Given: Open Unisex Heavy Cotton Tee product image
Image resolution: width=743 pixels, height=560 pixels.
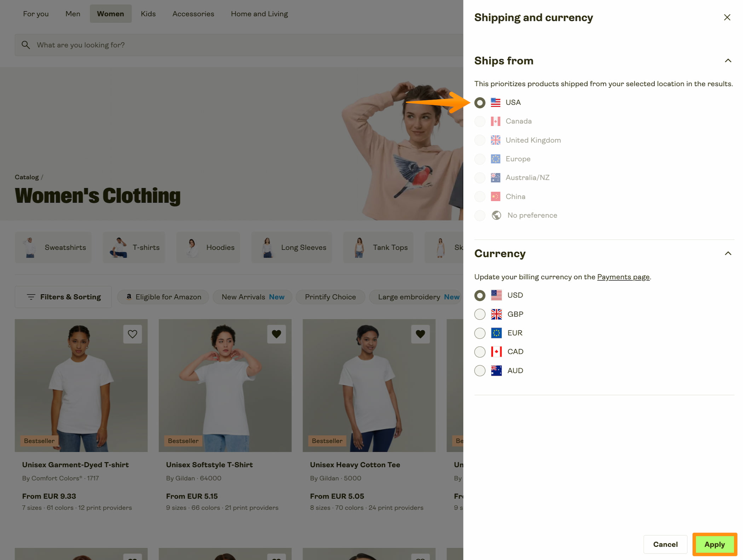Looking at the screenshot, I should coord(369,385).
